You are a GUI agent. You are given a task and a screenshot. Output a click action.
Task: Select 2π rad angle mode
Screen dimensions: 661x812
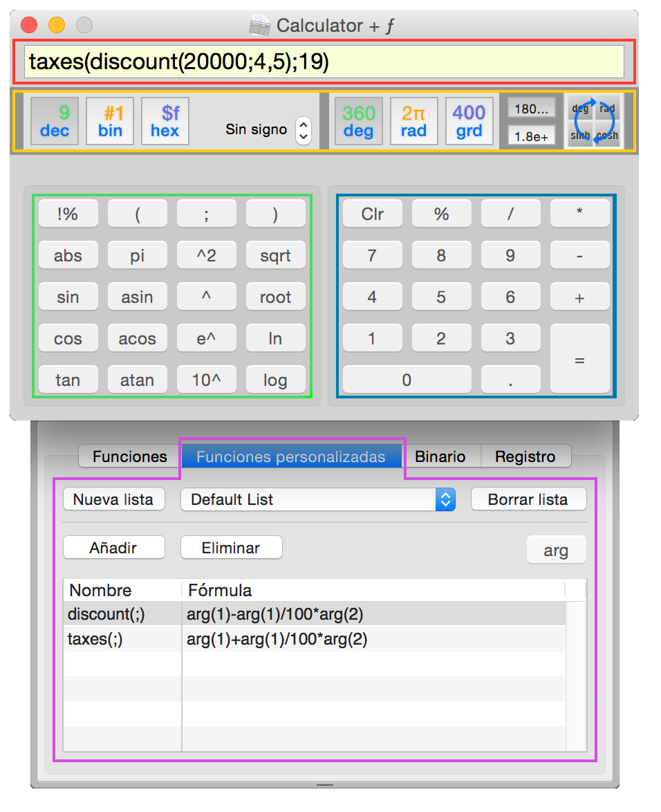(x=413, y=121)
